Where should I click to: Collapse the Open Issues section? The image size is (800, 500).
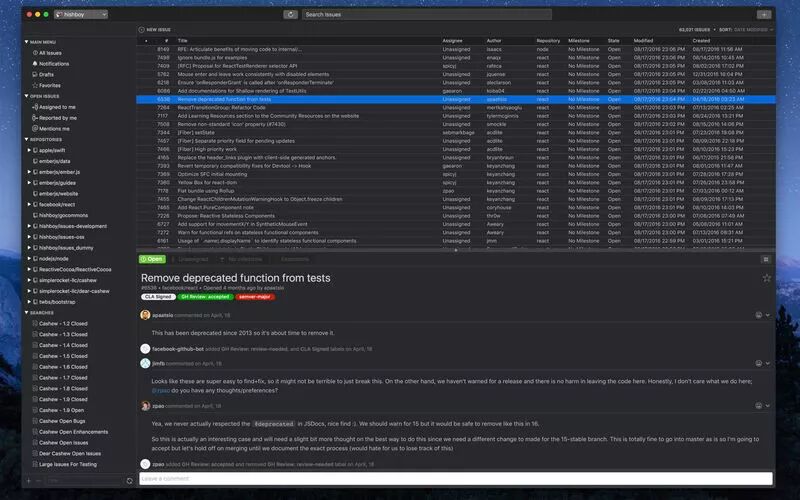click(x=27, y=96)
